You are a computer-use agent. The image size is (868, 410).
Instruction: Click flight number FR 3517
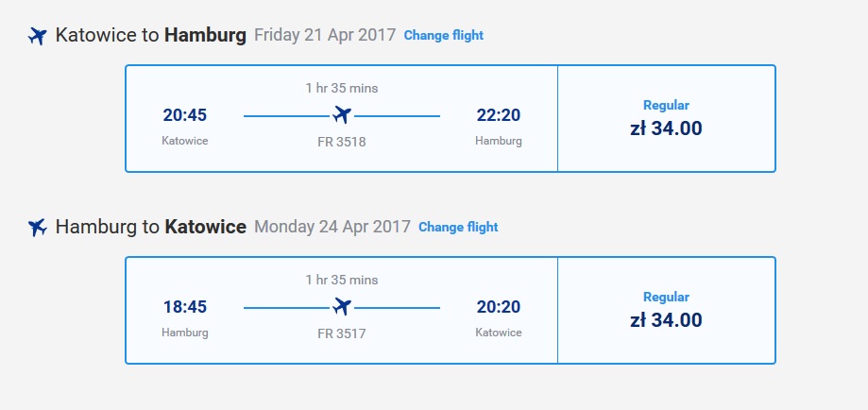[342, 333]
